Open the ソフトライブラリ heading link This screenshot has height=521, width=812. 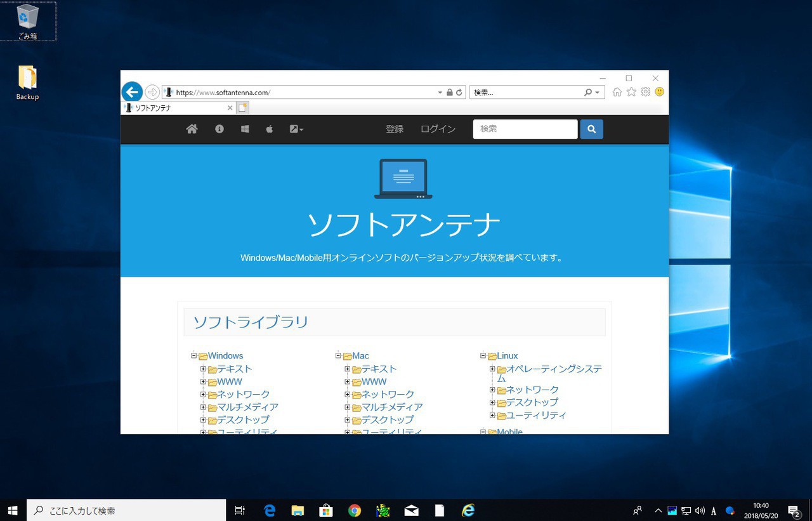pyautogui.click(x=251, y=322)
